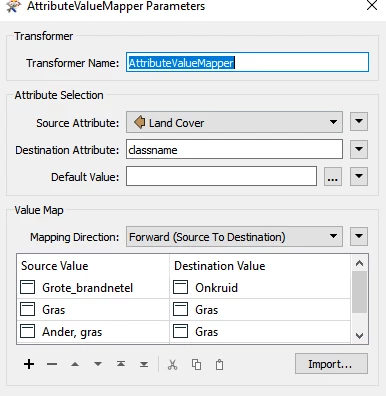Open options arrow next to Mapping Direction

359,236
